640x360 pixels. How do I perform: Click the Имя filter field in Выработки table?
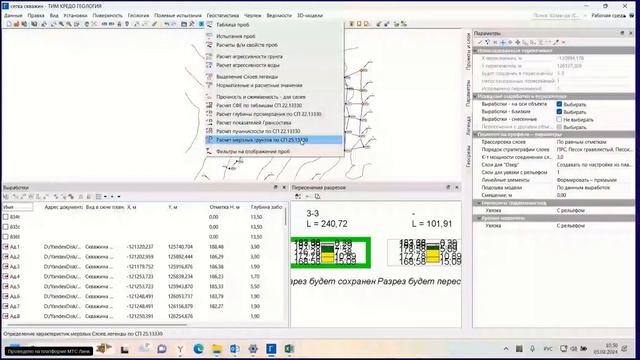(18, 207)
